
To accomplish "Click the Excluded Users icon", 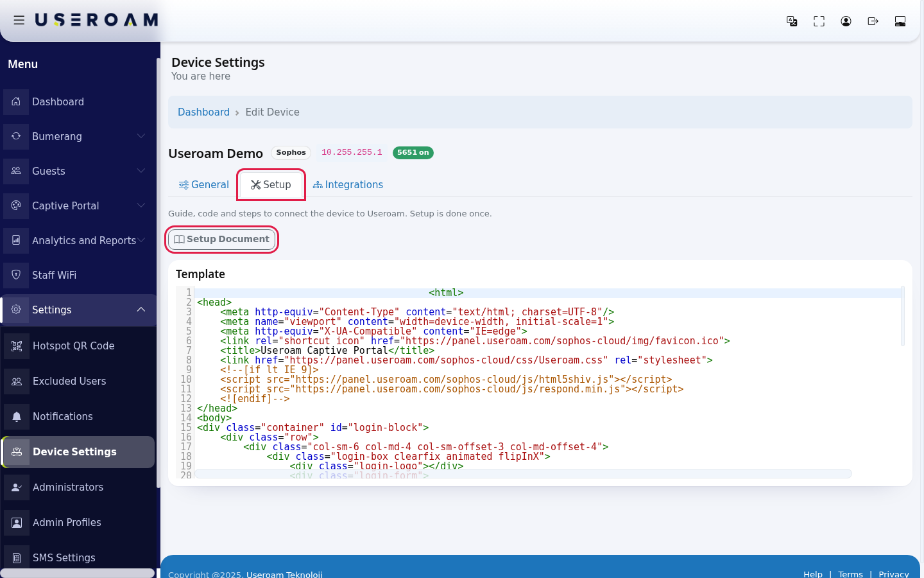I will pos(17,381).
